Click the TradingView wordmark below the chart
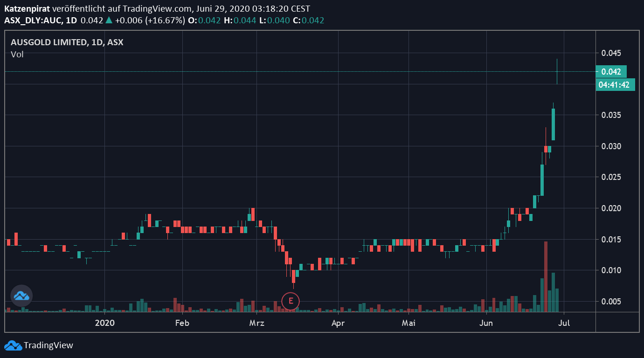The width and height of the screenshot is (644, 358). coord(48,345)
